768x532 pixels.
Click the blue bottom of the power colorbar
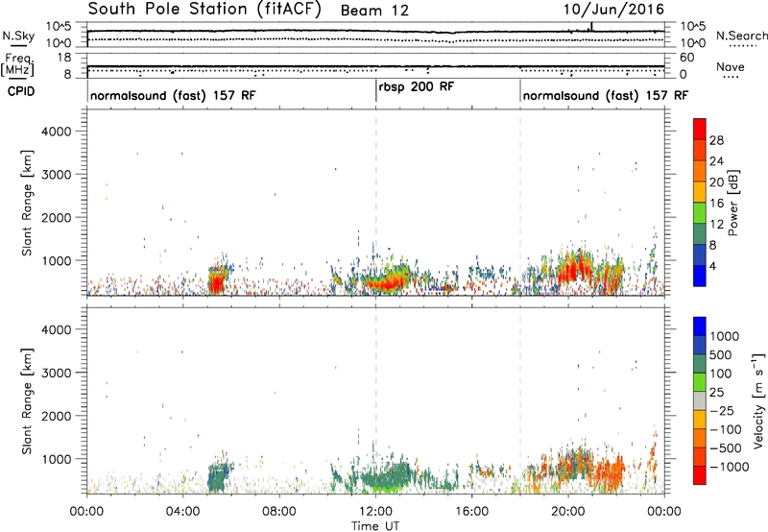700,276
